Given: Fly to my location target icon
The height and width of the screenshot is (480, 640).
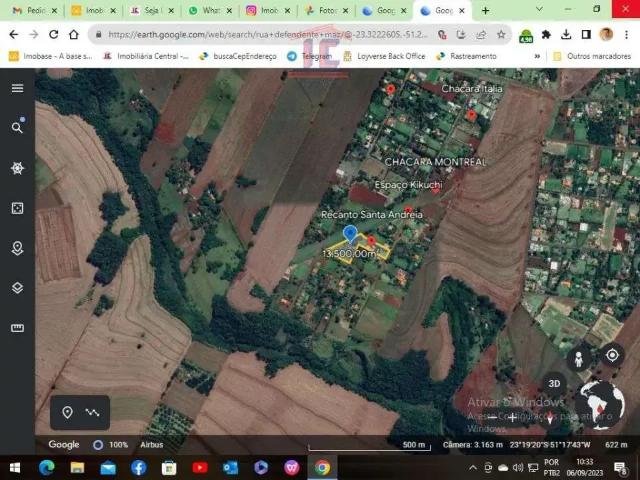Looking at the screenshot, I should 612,355.
